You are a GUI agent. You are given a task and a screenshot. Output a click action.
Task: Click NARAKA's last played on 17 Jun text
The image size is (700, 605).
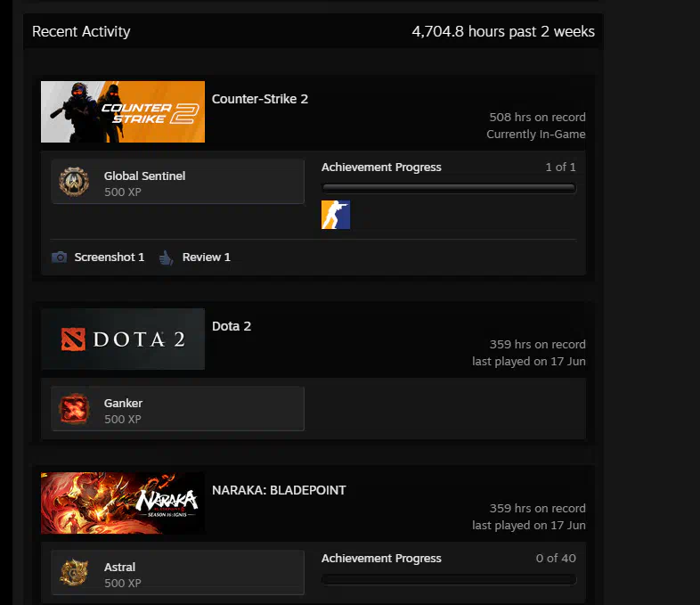click(x=529, y=525)
